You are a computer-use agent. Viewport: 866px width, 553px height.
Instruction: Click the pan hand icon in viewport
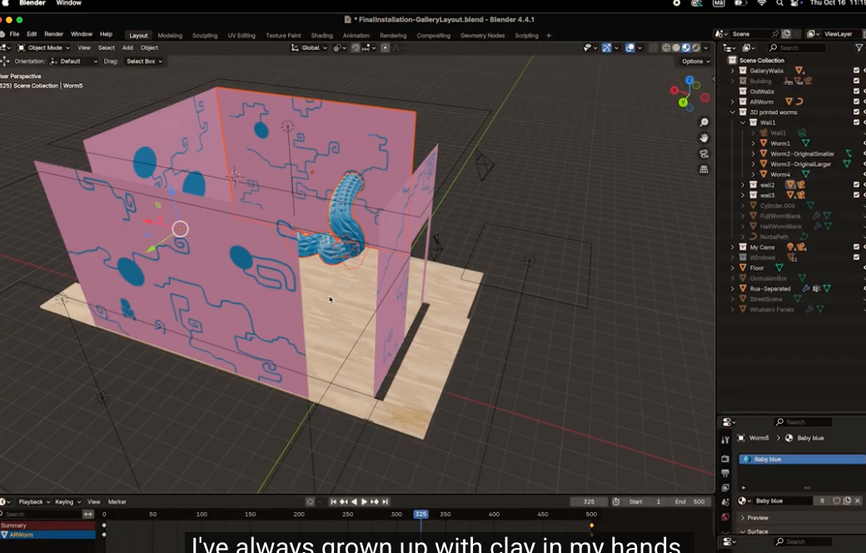[704, 138]
